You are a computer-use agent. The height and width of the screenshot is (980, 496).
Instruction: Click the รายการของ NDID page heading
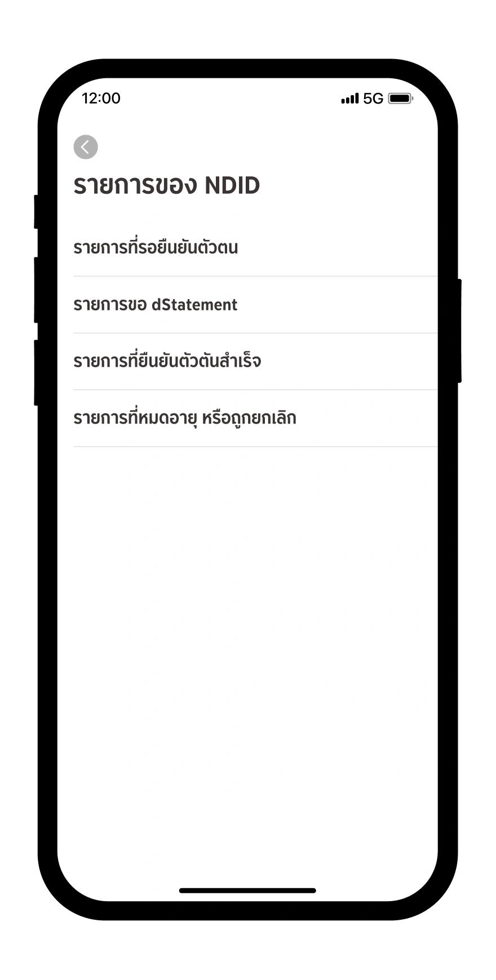tap(167, 185)
